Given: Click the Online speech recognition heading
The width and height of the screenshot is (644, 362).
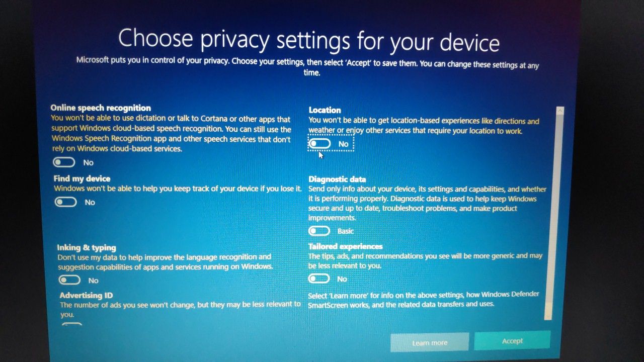Looking at the screenshot, I should pyautogui.click(x=101, y=108).
